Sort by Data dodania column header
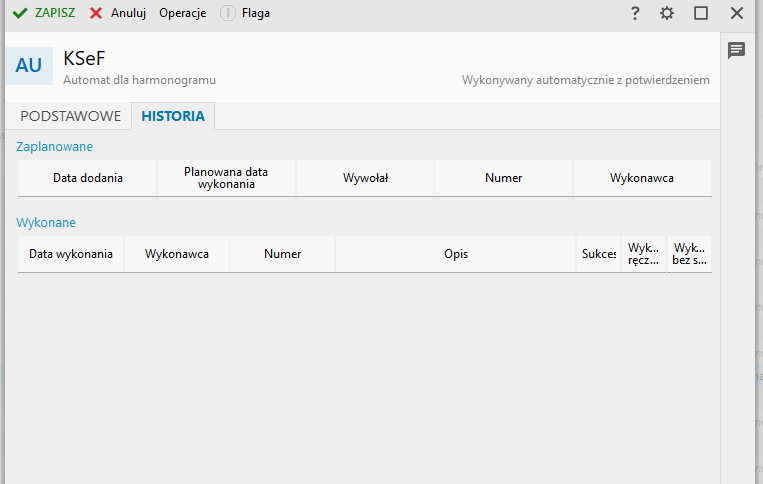This screenshot has width=763, height=484. click(88, 178)
